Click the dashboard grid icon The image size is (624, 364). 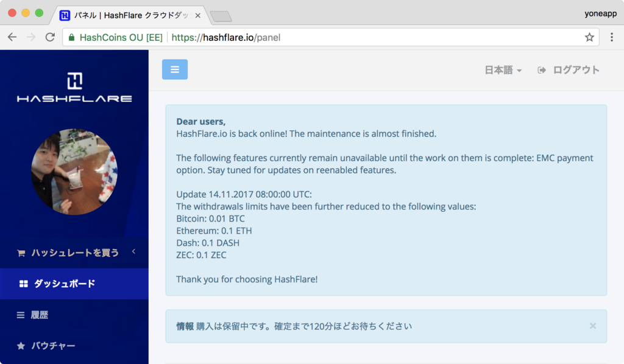click(24, 284)
